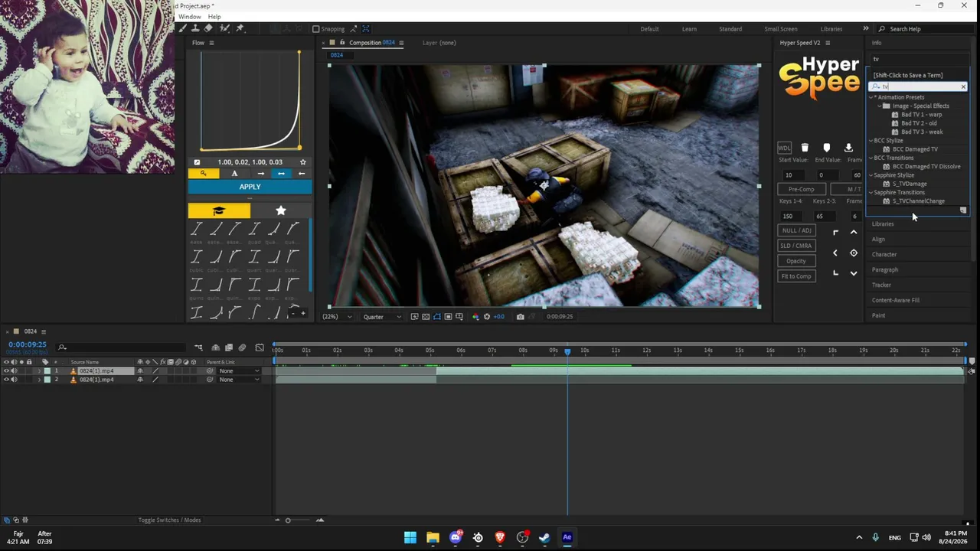Open Steam from the taskbar
This screenshot has height=551, width=980.
(x=544, y=537)
